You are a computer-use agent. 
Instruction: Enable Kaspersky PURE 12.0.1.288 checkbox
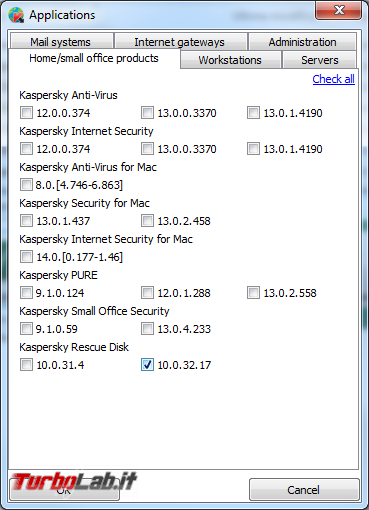pos(147,293)
